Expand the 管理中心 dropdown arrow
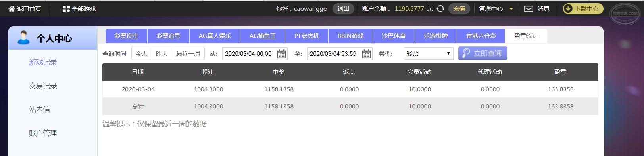 (511, 9)
